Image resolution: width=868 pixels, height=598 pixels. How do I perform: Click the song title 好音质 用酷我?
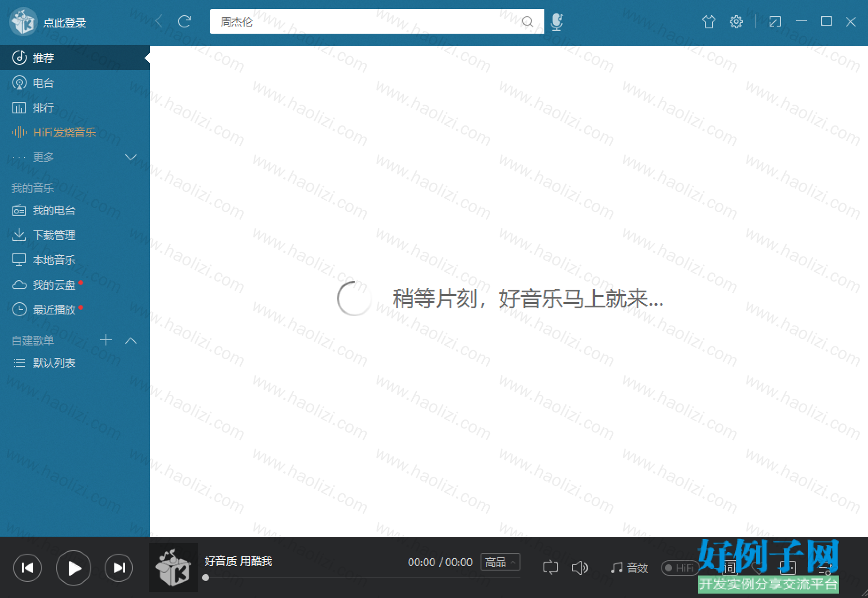[x=238, y=561]
